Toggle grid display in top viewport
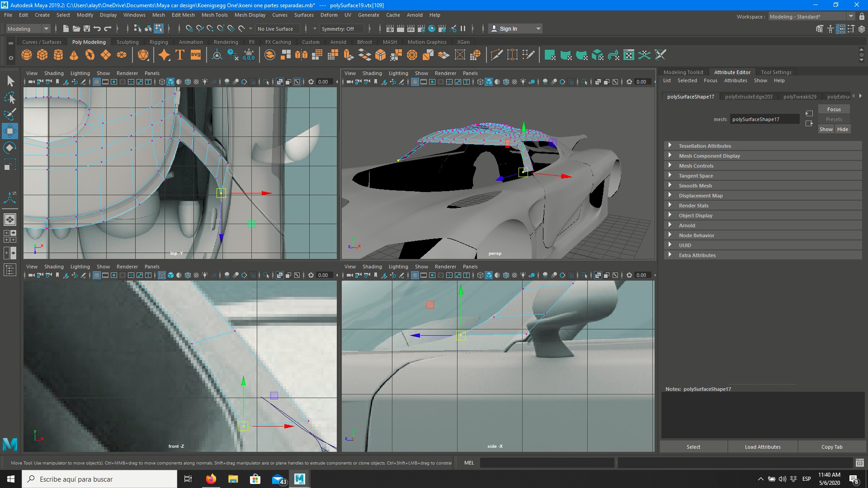Image resolution: width=868 pixels, height=488 pixels. click(97, 82)
